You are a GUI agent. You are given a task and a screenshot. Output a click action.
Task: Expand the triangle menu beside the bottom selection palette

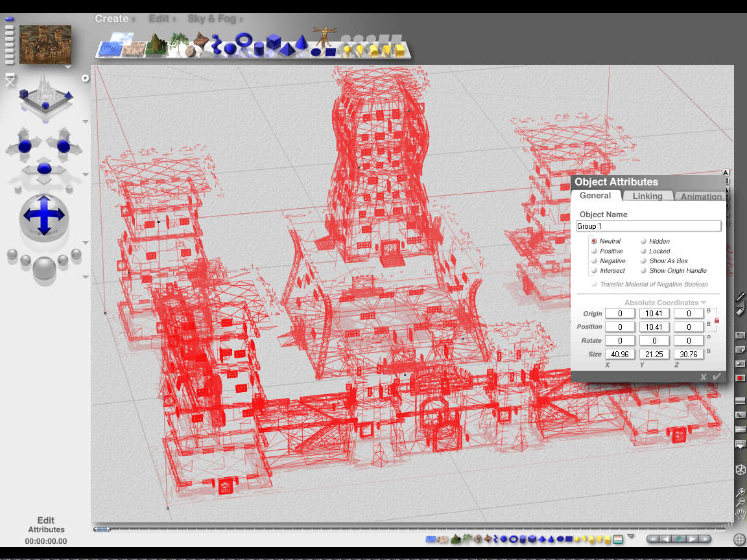631,536
